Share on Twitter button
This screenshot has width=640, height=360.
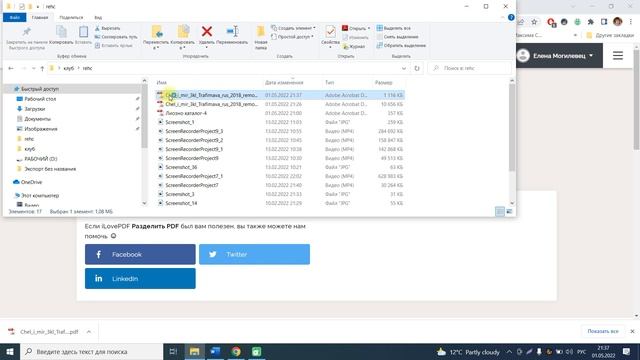pyautogui.click(x=254, y=254)
